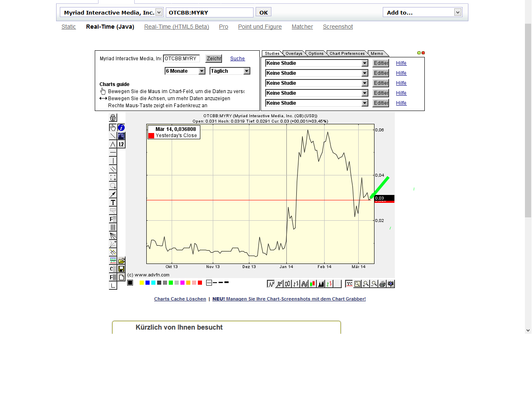Click the blue info icon
The height and width of the screenshot is (409, 532).
click(x=121, y=128)
